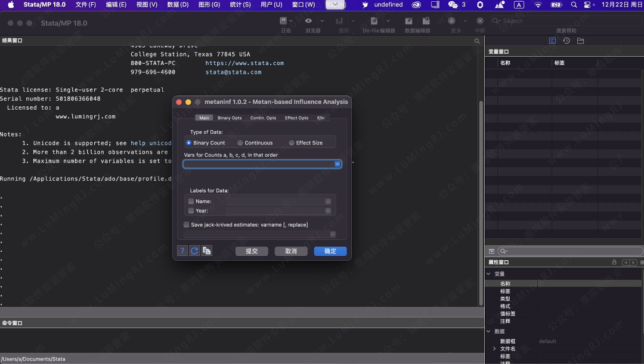Click the reset dialog refresh icon

coord(194,251)
